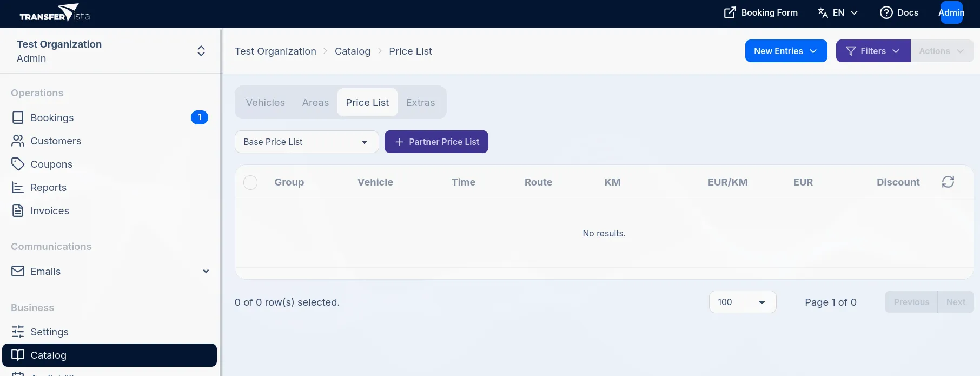Open Catalog in the sidebar
The height and width of the screenshot is (376, 980).
tap(109, 355)
